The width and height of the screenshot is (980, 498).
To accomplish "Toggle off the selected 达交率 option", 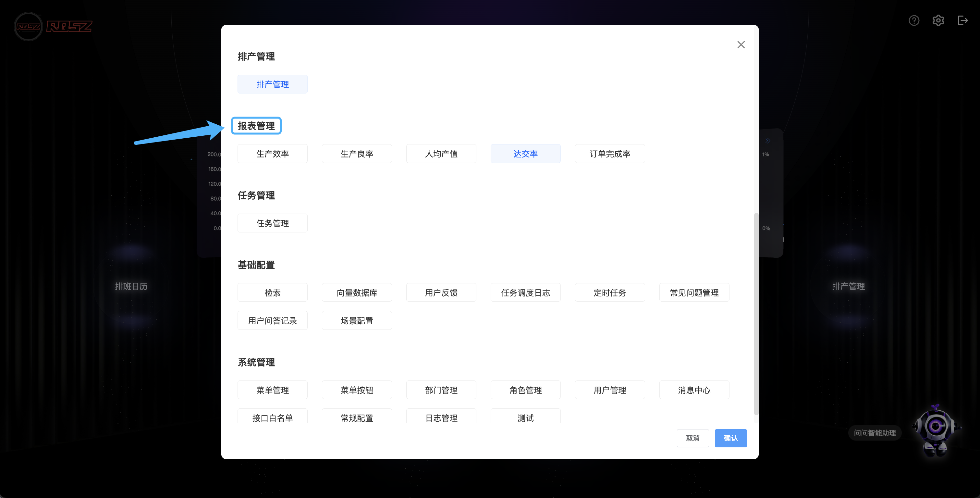I will (x=525, y=154).
